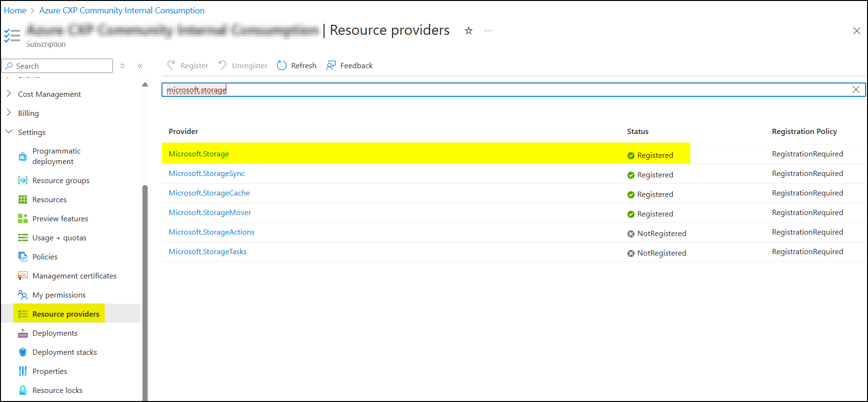Open Properties in the sidebar
The image size is (868, 402).
50,371
